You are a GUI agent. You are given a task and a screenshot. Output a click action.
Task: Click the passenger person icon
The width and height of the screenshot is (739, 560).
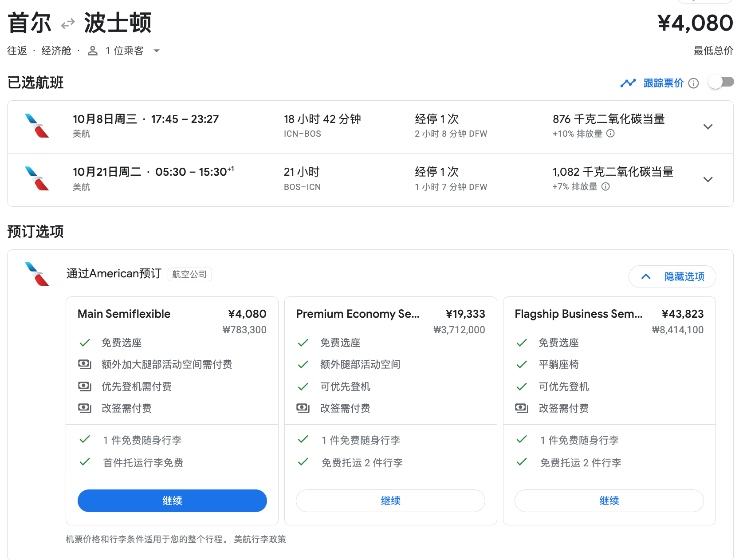click(x=92, y=51)
